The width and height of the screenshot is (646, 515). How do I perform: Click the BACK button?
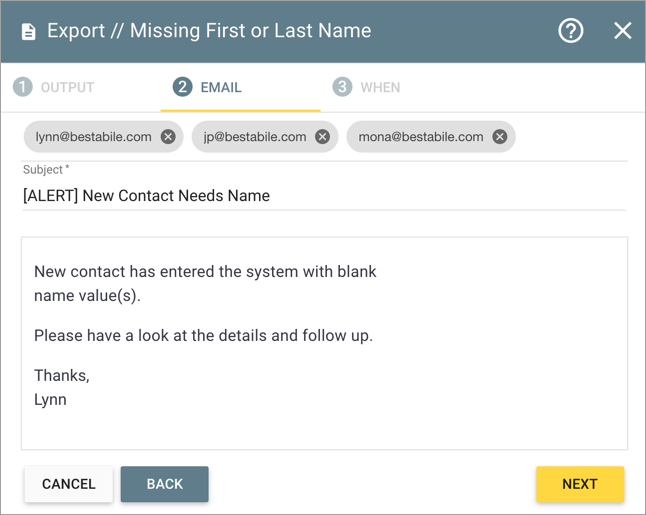[165, 484]
